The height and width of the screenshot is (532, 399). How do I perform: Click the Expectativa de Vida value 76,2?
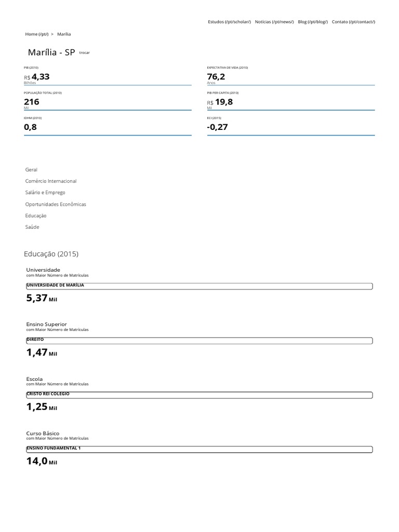coord(216,77)
